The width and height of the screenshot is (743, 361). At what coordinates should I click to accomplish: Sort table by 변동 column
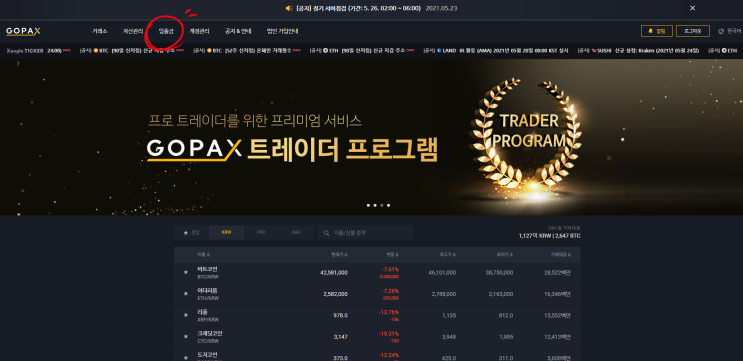tap(392, 255)
